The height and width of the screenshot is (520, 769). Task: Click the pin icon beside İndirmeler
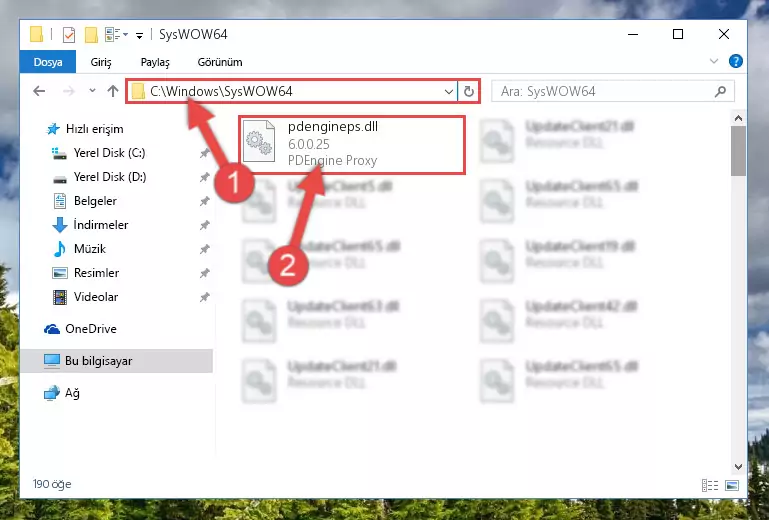click(x=205, y=226)
